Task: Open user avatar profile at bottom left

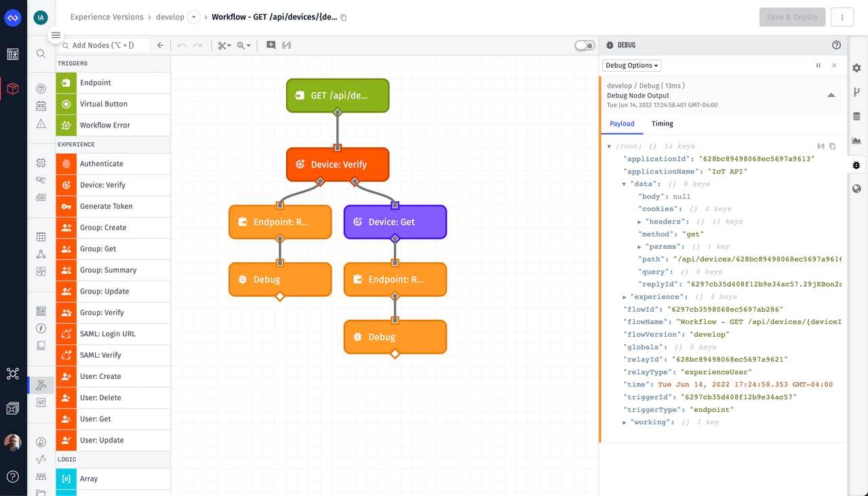Action: (x=13, y=442)
